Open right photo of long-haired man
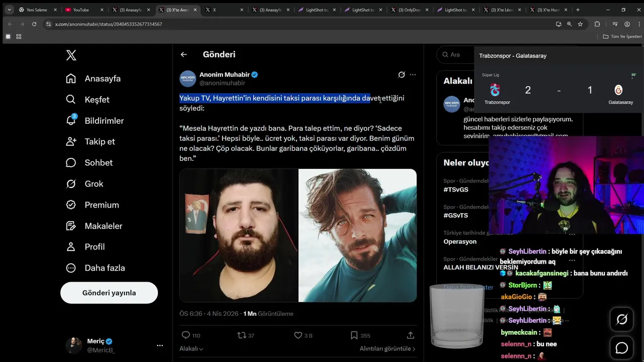 pyautogui.click(x=358, y=235)
